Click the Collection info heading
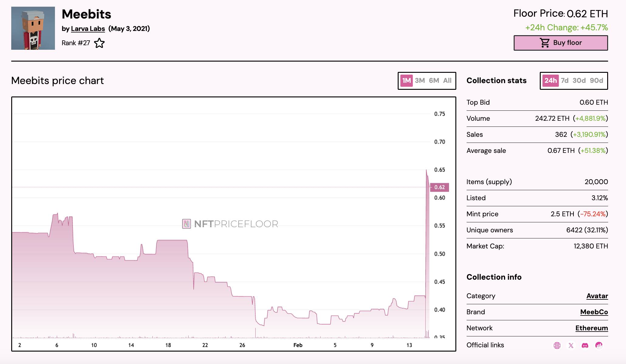Image resolution: width=626 pixels, height=364 pixels. (494, 277)
